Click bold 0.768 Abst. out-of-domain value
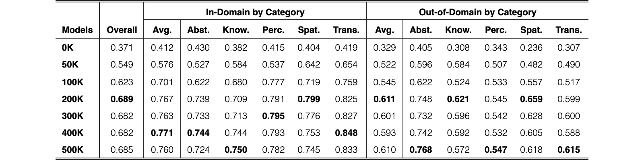Viewport: 644px width, 160px height. (x=421, y=150)
